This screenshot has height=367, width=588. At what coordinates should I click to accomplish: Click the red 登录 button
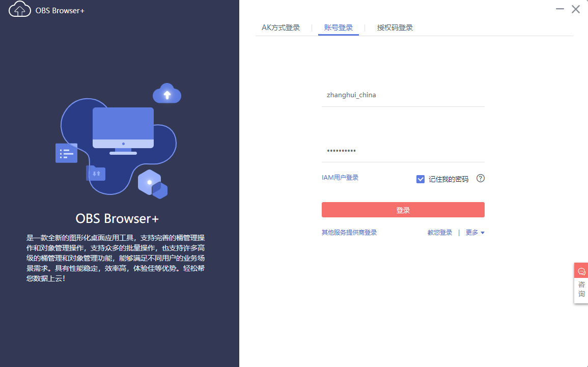point(403,210)
